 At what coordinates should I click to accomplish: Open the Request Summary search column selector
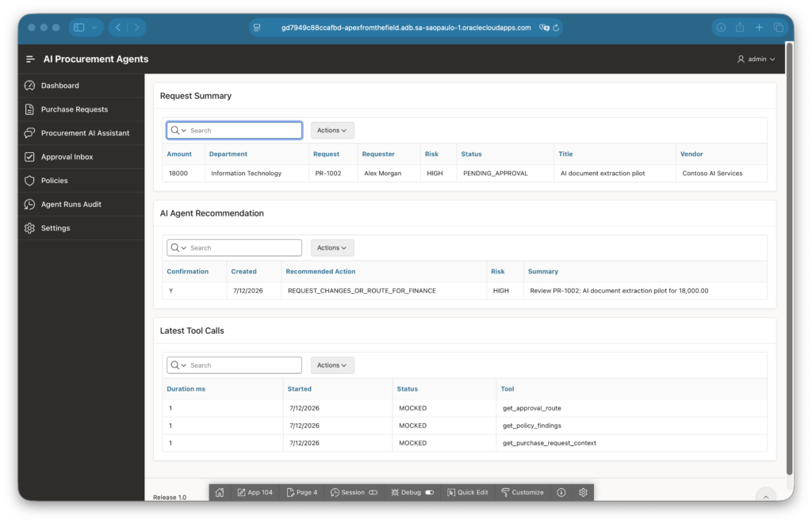[178, 131]
